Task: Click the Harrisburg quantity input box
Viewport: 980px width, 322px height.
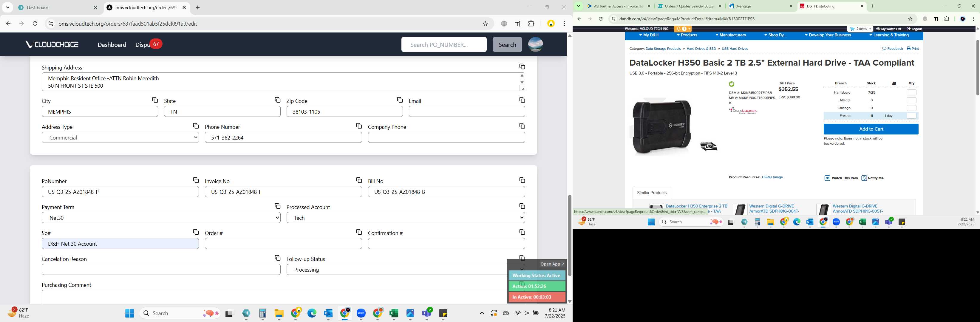Action: pyautogui.click(x=911, y=92)
